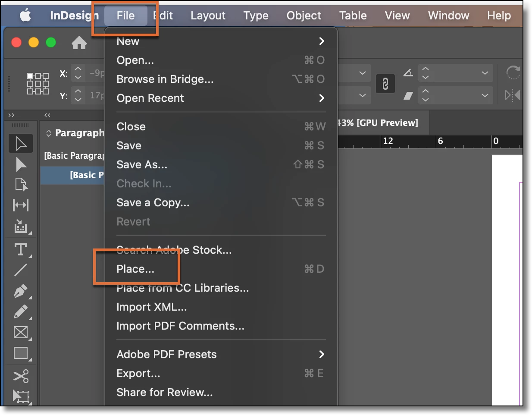Screen dimensions: 532x415
Task: Click the rotation angle stepper
Action: pos(426,73)
